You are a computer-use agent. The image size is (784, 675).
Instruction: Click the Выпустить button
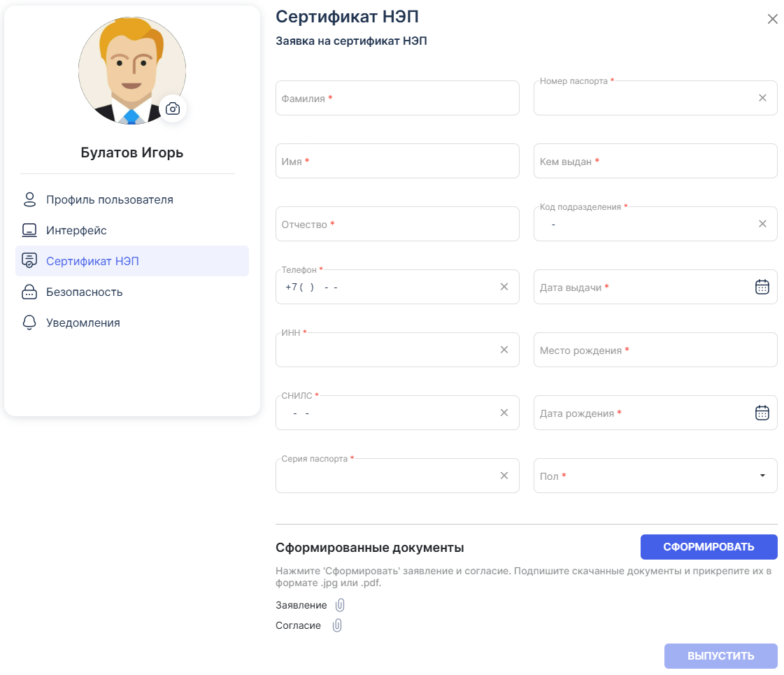720,656
